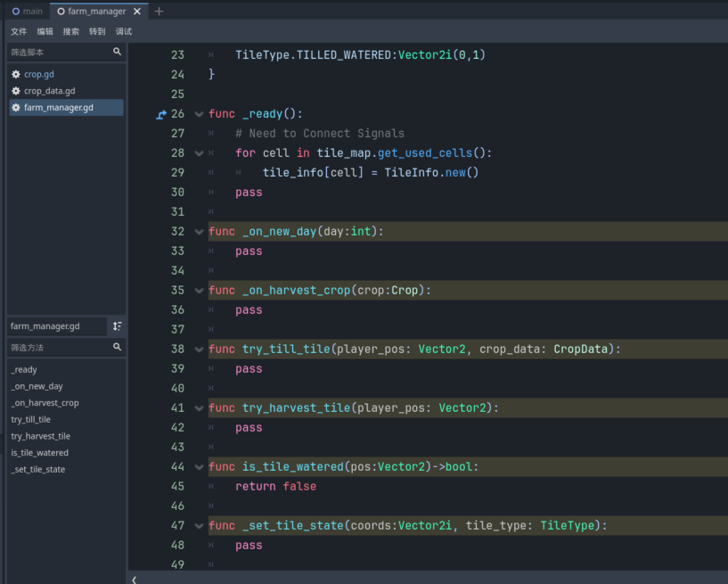The width and height of the screenshot is (728, 584).
Task: Click the gear icon next to farm_manager.gd script
Action: click(16, 108)
